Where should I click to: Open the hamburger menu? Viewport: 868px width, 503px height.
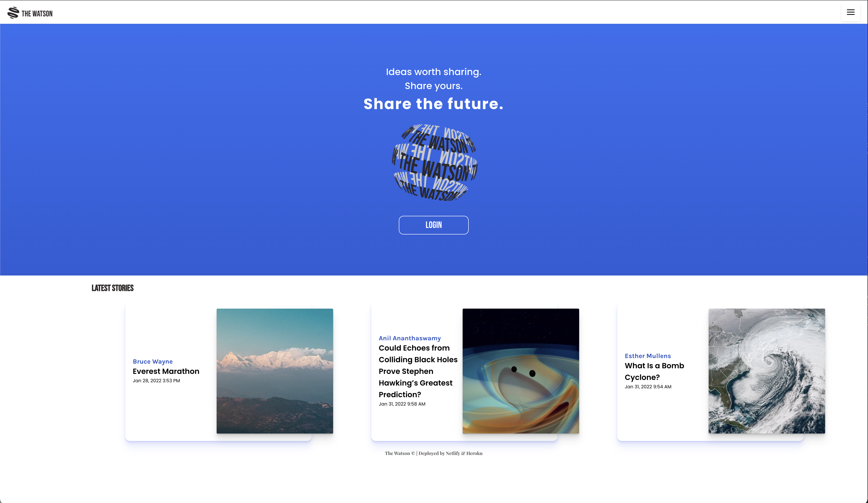(851, 12)
